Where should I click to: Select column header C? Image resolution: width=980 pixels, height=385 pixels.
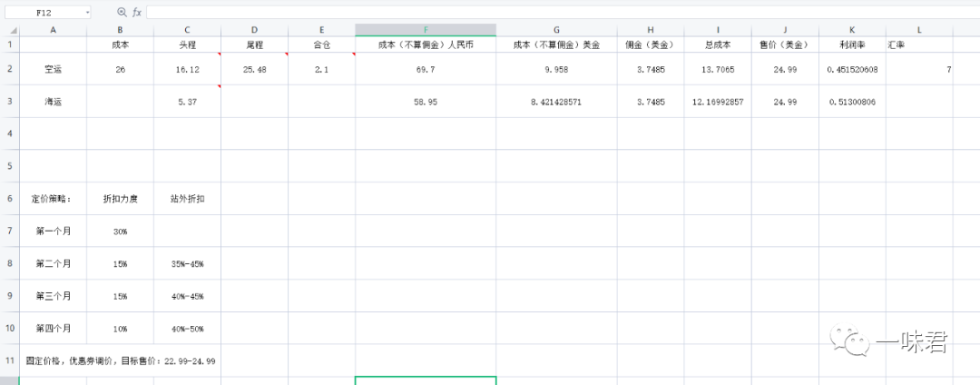click(187, 30)
